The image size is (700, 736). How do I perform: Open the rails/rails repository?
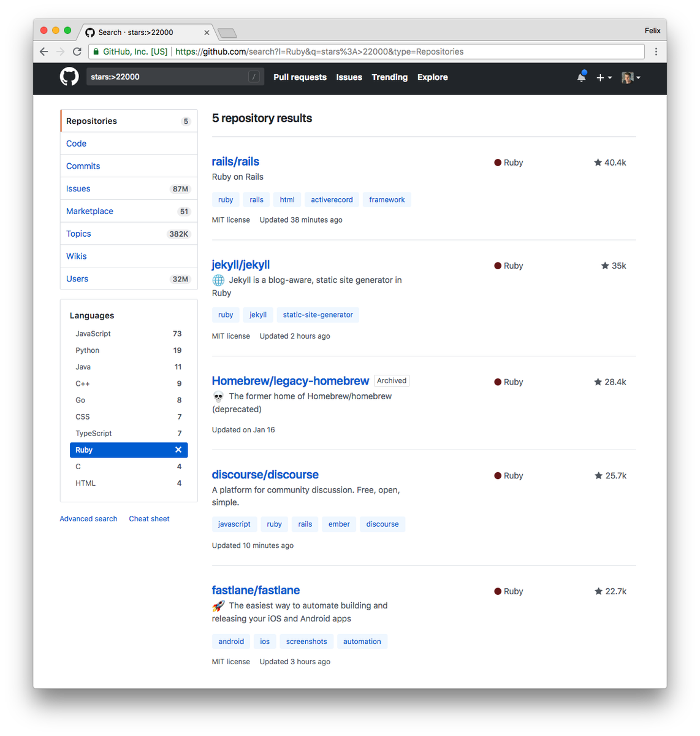235,161
